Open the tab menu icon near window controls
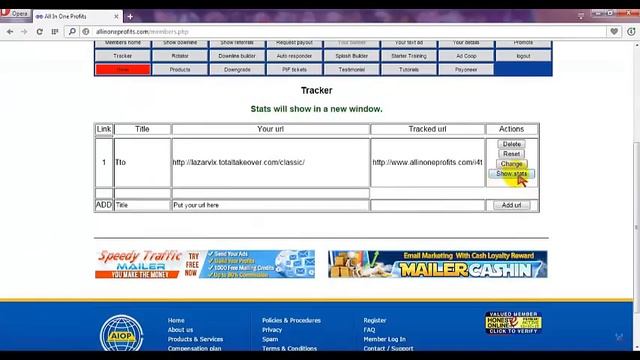This screenshot has width=640, height=360. point(581,16)
